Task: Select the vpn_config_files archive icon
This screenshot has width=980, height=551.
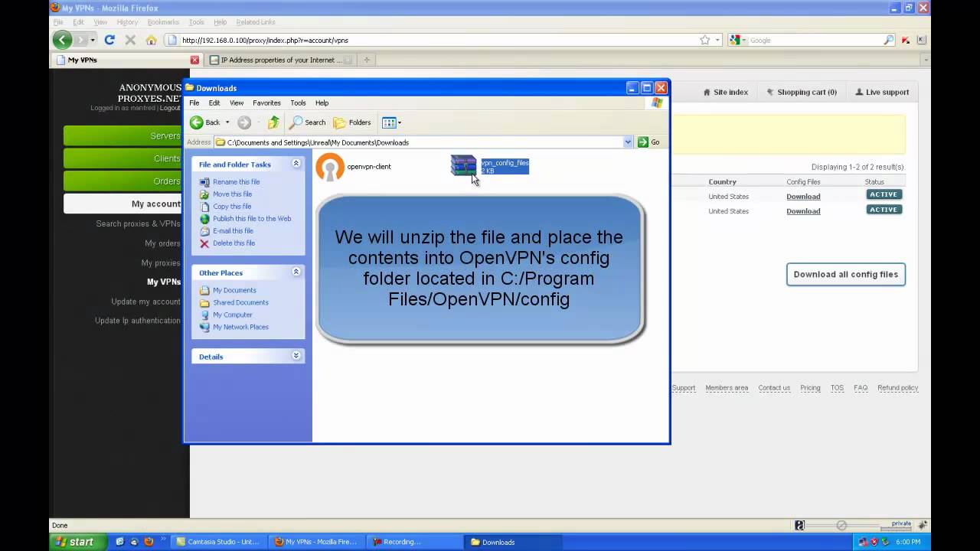Action: (463, 165)
